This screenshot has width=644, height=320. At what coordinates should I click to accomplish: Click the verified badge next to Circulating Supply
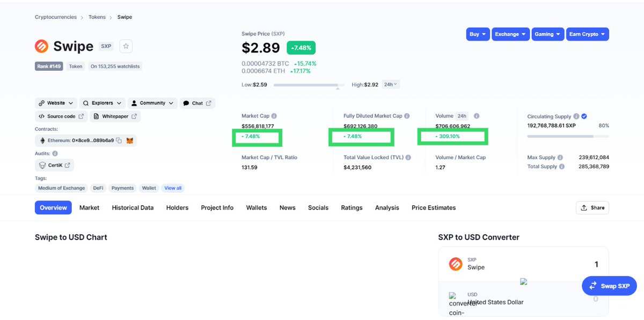tap(584, 116)
